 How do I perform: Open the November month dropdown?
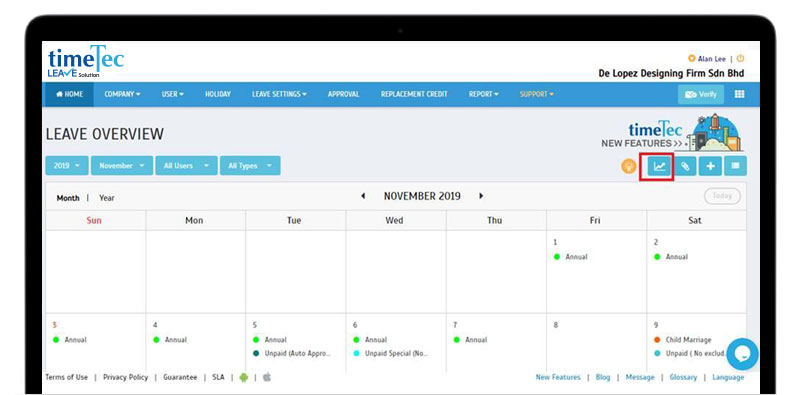point(122,166)
